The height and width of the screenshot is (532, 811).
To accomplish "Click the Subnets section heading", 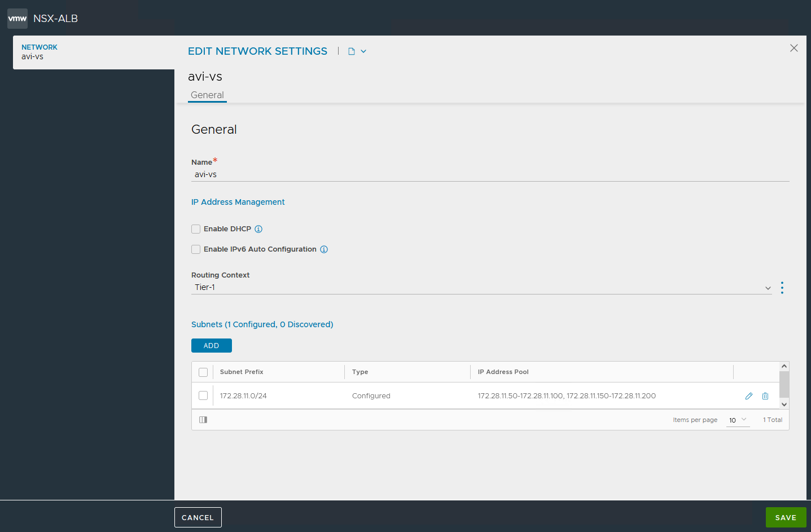I will pyautogui.click(x=262, y=324).
